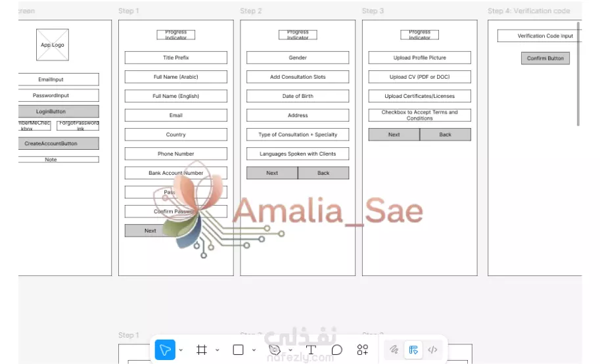
Task: Open shape tools dropdown arrow
Action: click(x=254, y=350)
